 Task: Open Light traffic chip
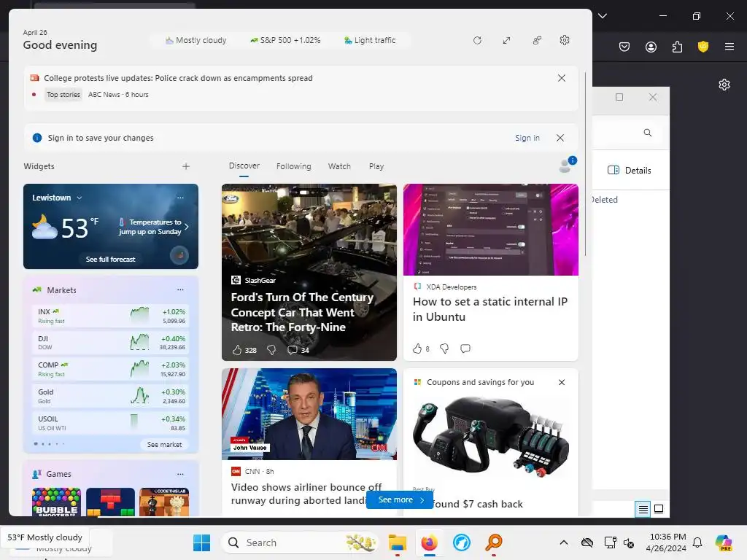pos(370,41)
